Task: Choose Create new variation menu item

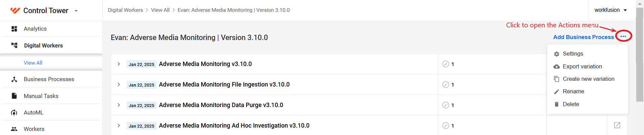Action: (x=588, y=79)
